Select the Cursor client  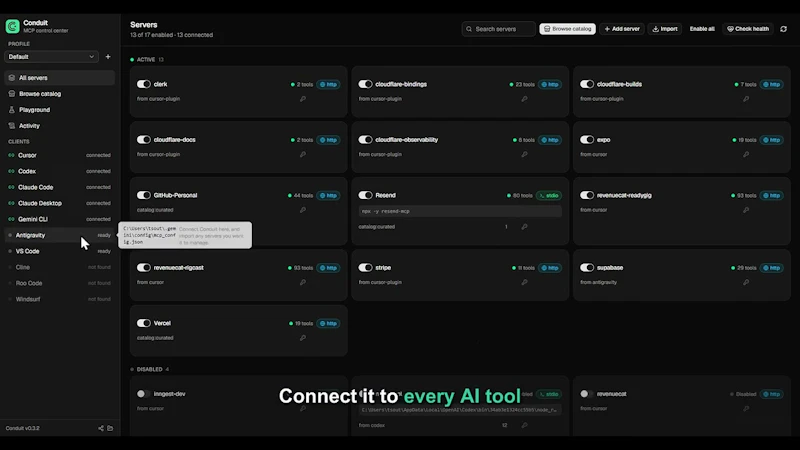click(x=60, y=155)
